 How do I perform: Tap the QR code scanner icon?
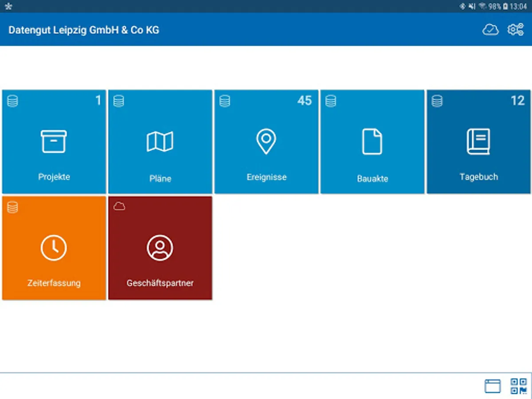(518, 386)
